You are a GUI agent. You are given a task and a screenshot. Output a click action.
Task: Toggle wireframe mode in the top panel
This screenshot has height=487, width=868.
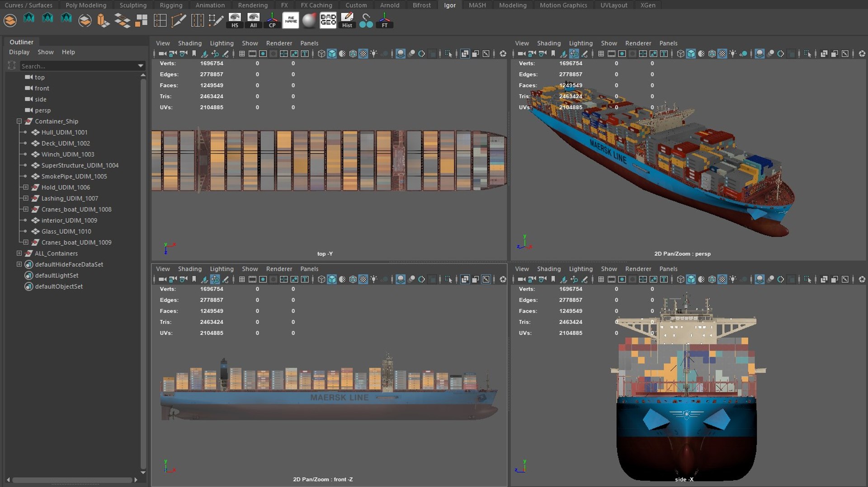(321, 54)
